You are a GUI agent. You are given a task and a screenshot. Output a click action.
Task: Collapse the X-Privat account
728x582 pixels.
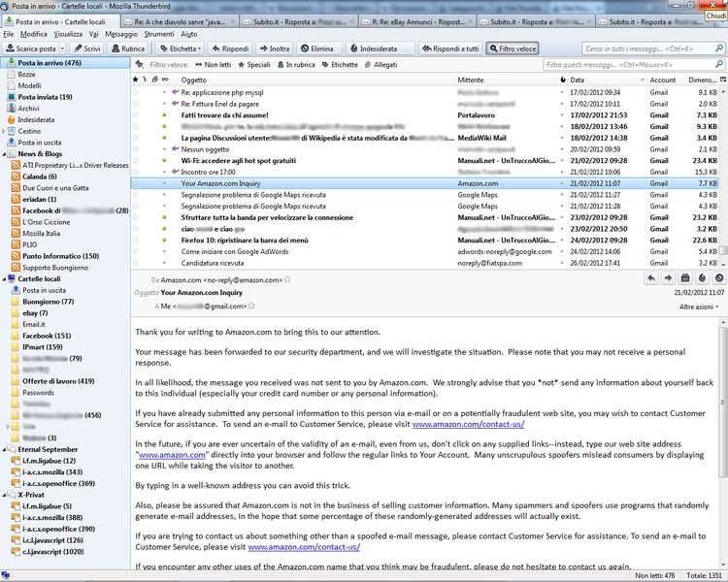coord(4,495)
